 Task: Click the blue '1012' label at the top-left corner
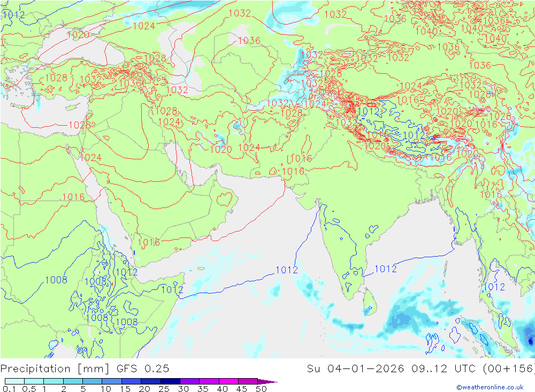click(13, 14)
